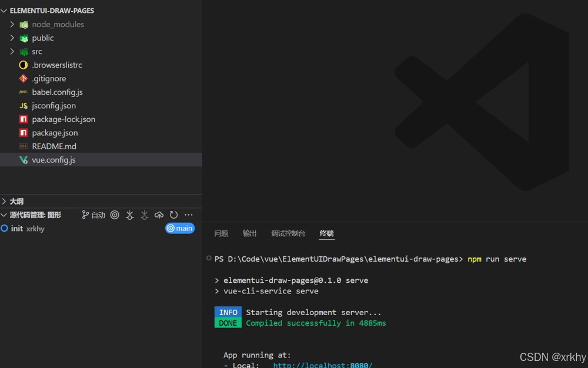Expand the src folder chevron
The width and height of the screenshot is (588, 368).
[12, 51]
